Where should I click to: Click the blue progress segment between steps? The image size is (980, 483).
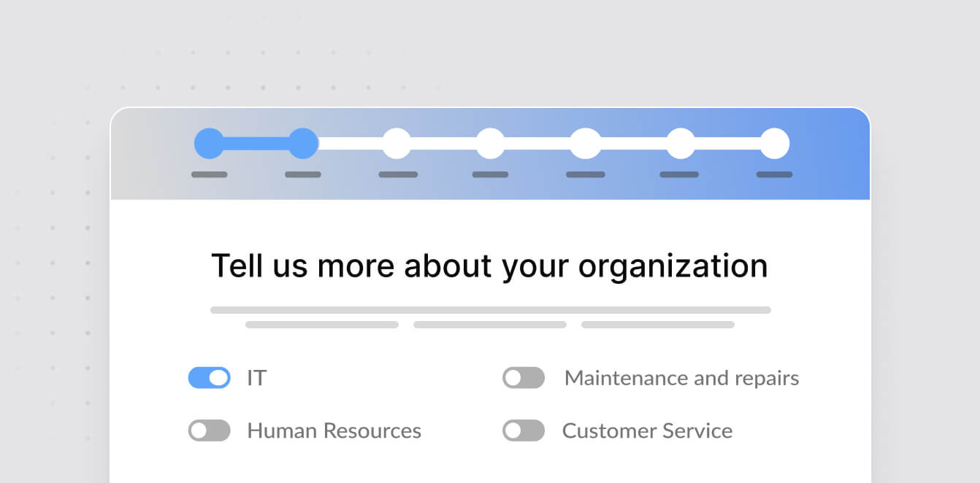click(x=256, y=144)
